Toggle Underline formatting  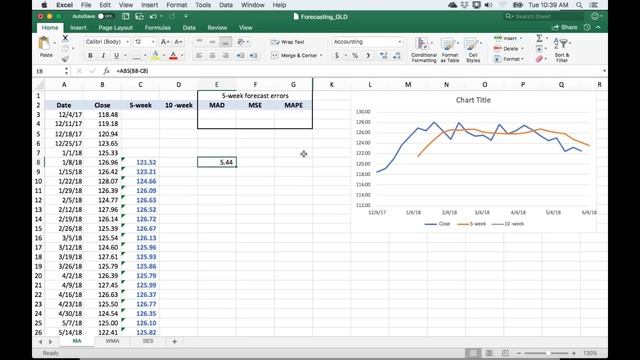[x=116, y=56]
